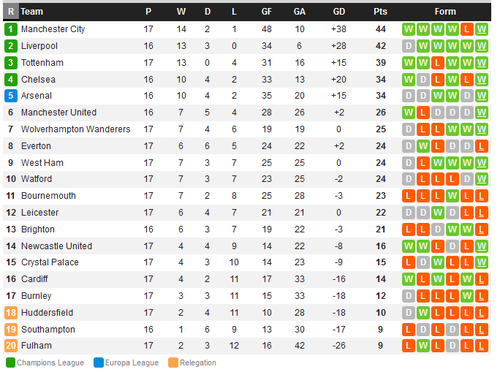Image resolution: width=500 pixels, height=372 pixels.
Task: Click the R rank column header
Action: pyautogui.click(x=11, y=12)
